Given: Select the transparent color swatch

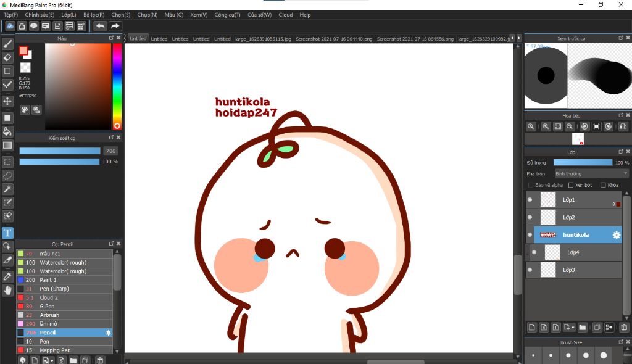Looking at the screenshot, I should point(25,67).
